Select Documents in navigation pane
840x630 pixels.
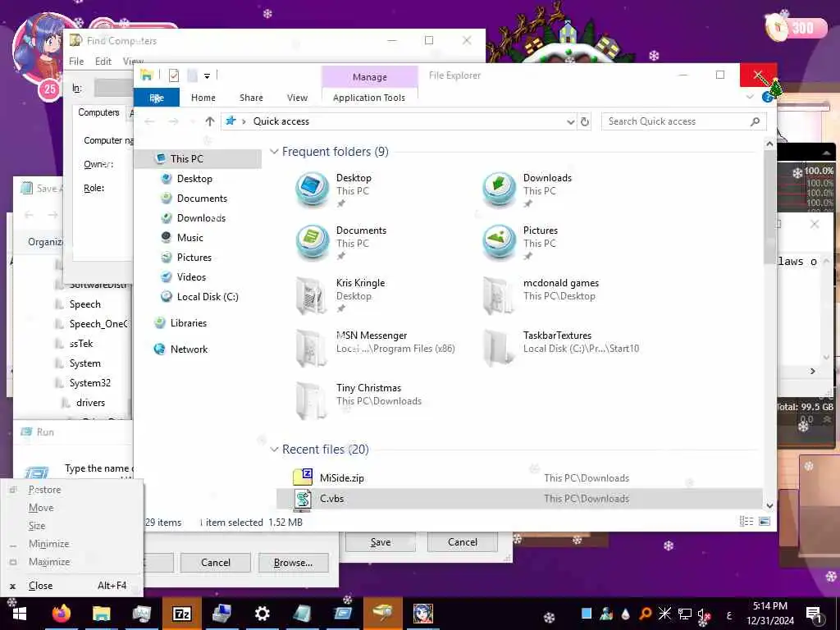(x=202, y=199)
